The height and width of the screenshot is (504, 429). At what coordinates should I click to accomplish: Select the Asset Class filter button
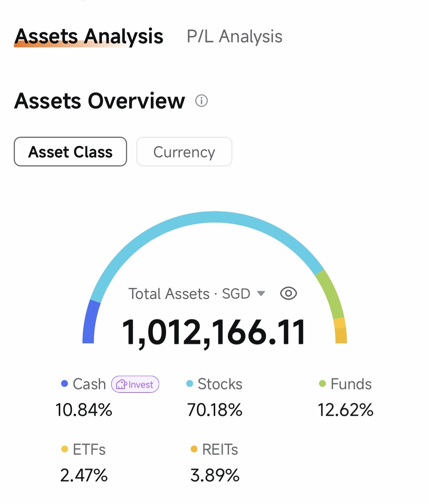[x=70, y=152]
